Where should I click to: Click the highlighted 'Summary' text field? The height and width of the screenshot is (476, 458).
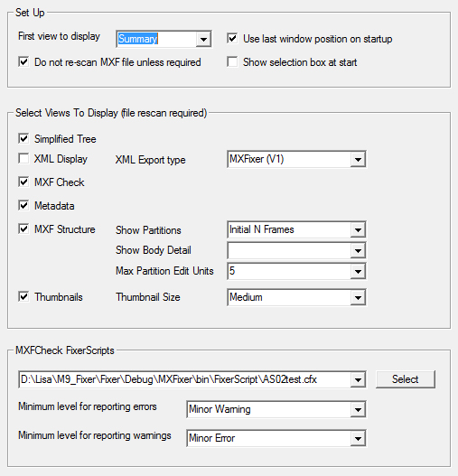click(156, 39)
